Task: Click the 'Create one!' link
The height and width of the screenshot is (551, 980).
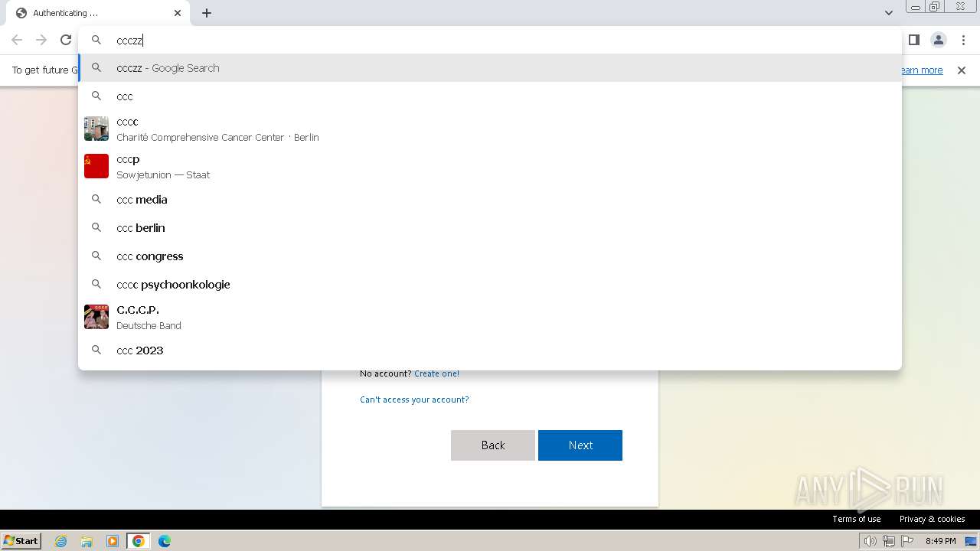Action: (x=436, y=373)
